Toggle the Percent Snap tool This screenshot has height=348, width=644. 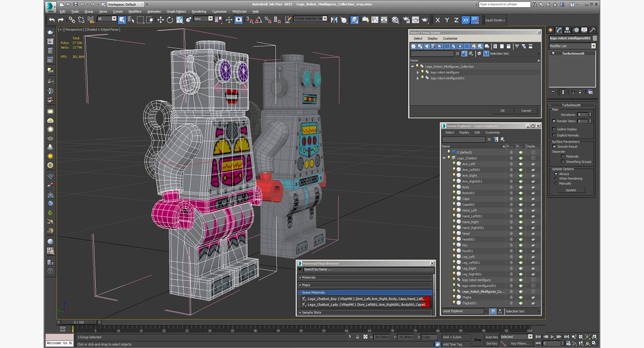[268, 20]
